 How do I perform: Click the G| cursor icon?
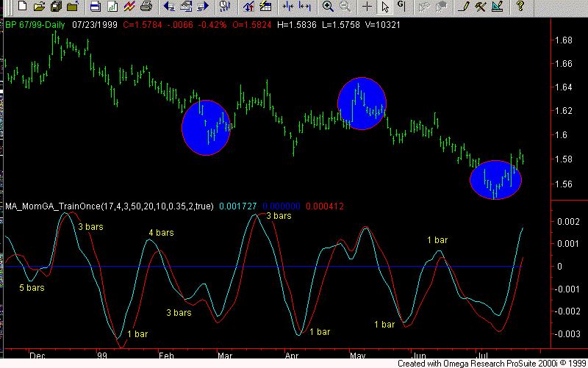coord(401,6)
